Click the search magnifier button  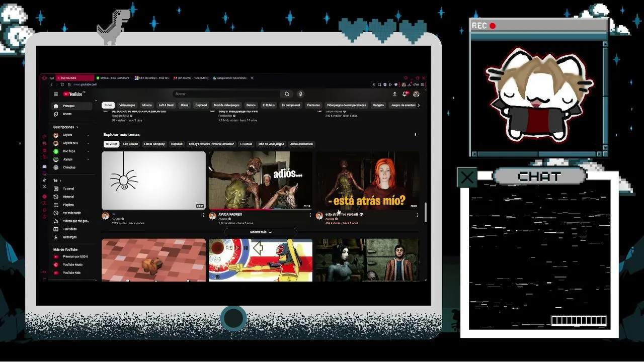point(287,94)
